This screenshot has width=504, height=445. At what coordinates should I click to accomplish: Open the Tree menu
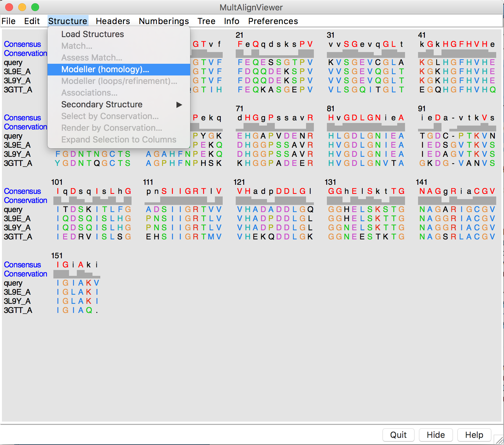(x=206, y=21)
